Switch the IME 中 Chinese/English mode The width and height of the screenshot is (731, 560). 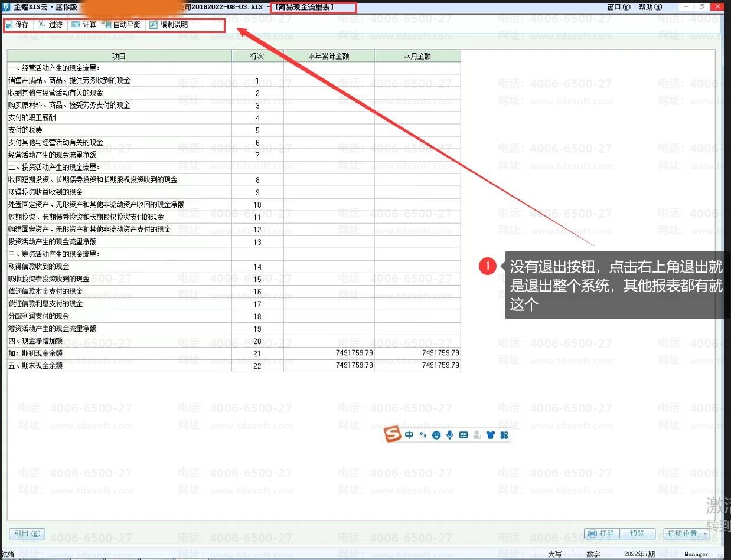tap(409, 435)
